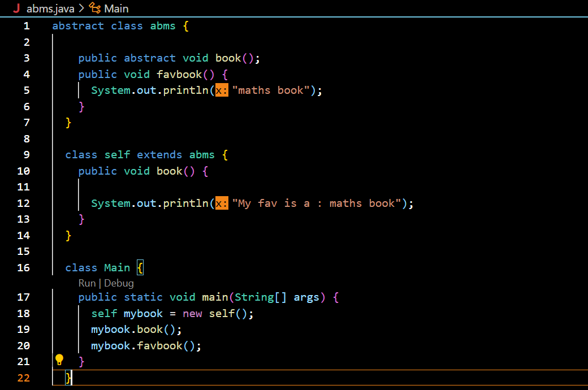Click the args parameter in main signature

click(306, 297)
